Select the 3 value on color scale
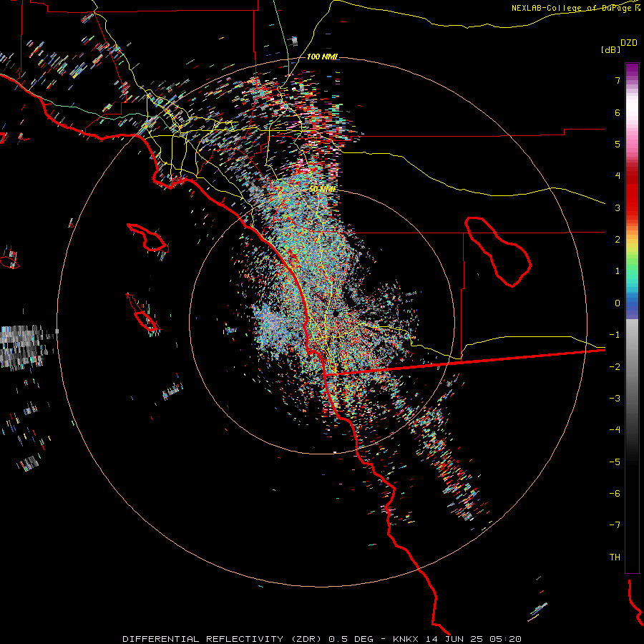 click(x=618, y=208)
